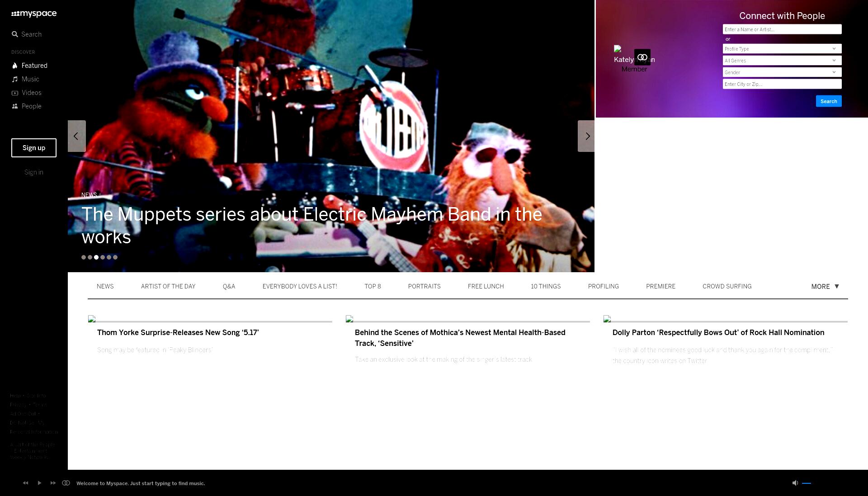Screen dimensions: 868x496
Task: Open the EVERYBODY LOVES A LIST! tab
Action: [x=300, y=286]
